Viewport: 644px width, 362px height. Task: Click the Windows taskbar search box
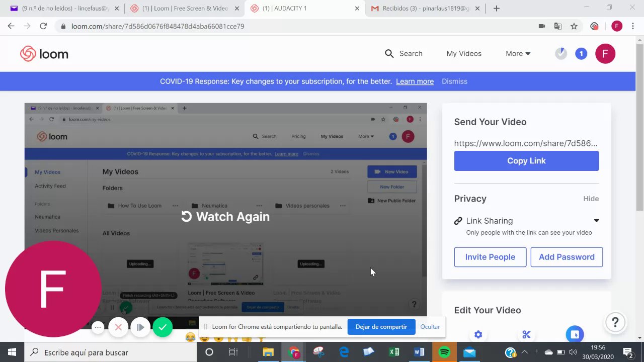[x=111, y=352]
